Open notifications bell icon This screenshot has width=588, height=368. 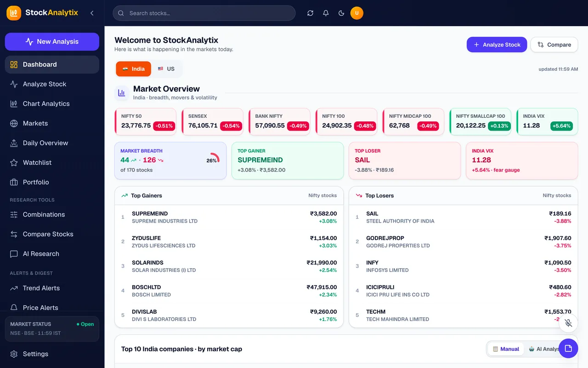(x=326, y=13)
